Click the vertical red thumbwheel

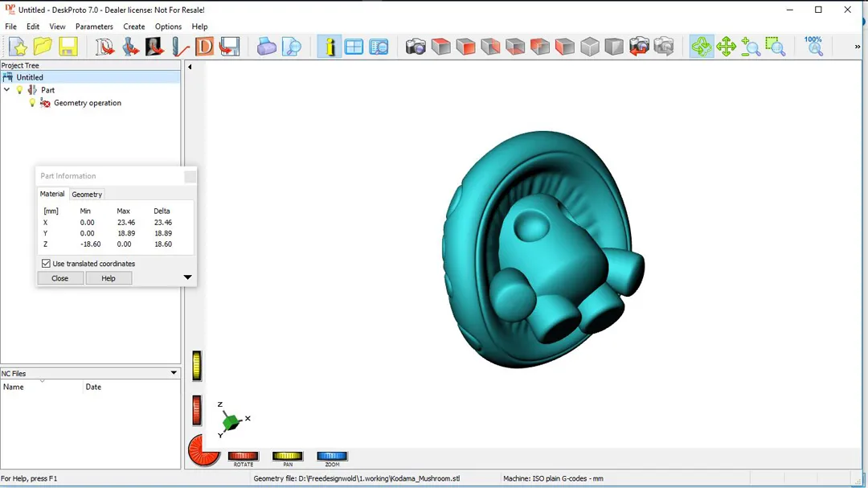click(x=197, y=411)
